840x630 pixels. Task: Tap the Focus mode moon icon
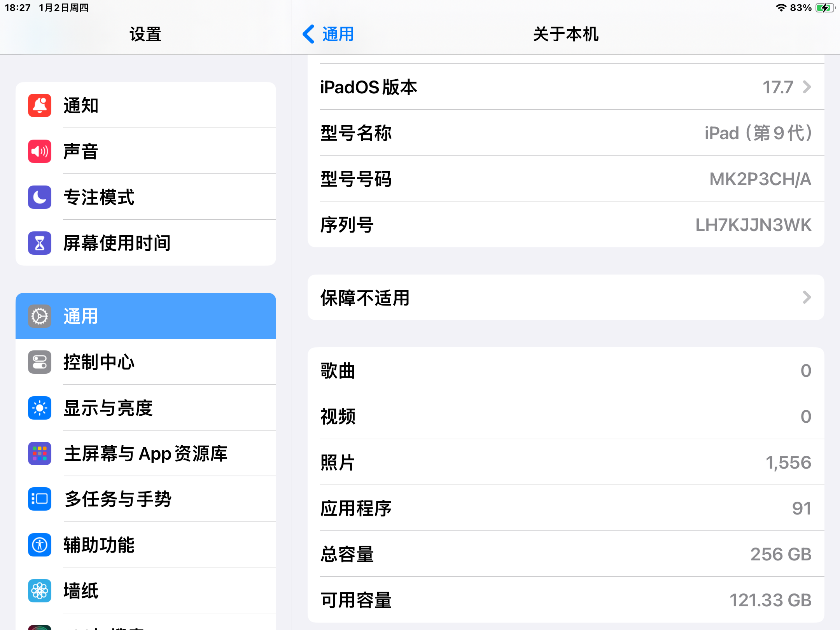point(40,197)
